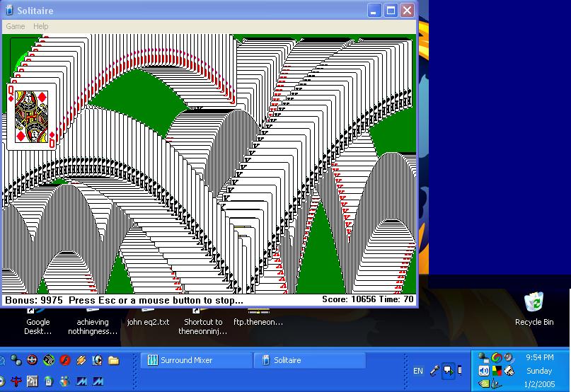571x392 pixels.
Task: Open the Game menu in Solitaire
Action: coord(15,26)
